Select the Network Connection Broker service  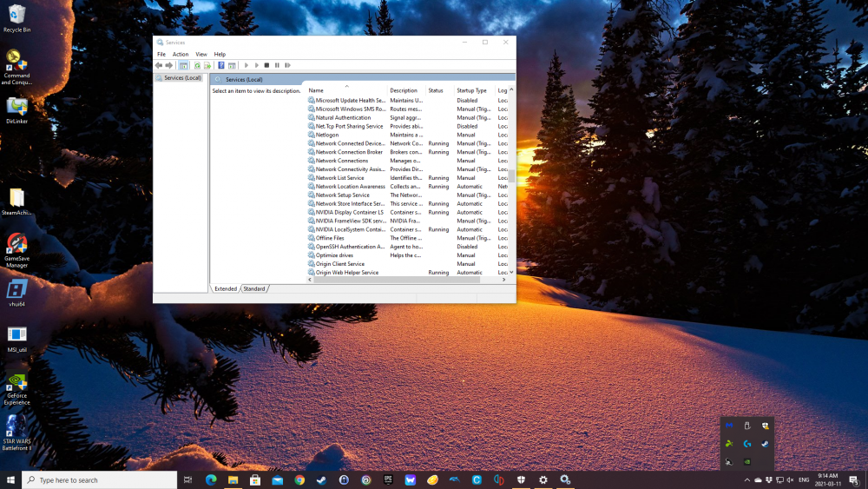click(407, 152)
